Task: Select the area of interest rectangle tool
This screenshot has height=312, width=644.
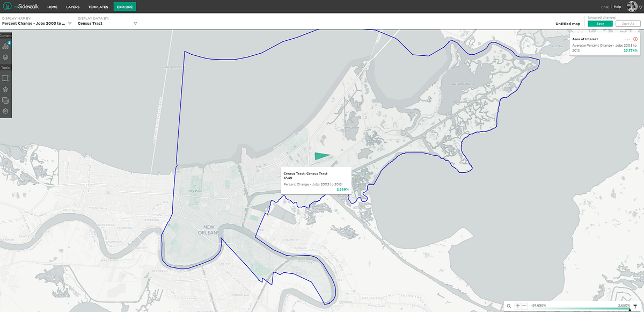Action: pyautogui.click(x=5, y=78)
